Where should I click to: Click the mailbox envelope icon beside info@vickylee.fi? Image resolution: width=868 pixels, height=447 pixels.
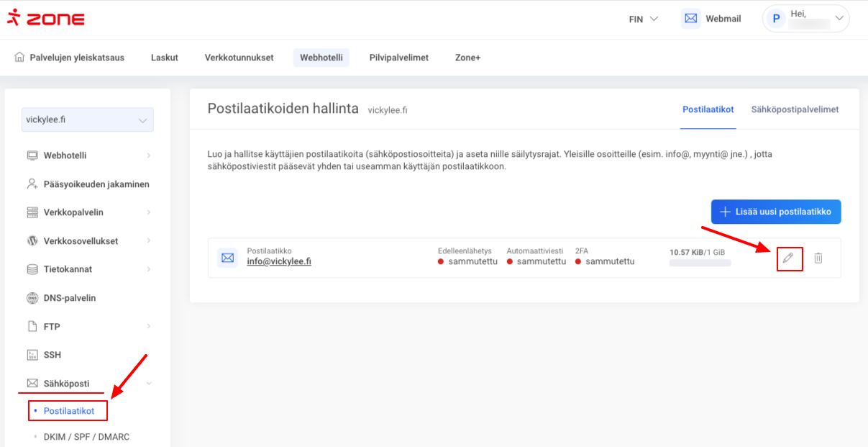tap(228, 258)
